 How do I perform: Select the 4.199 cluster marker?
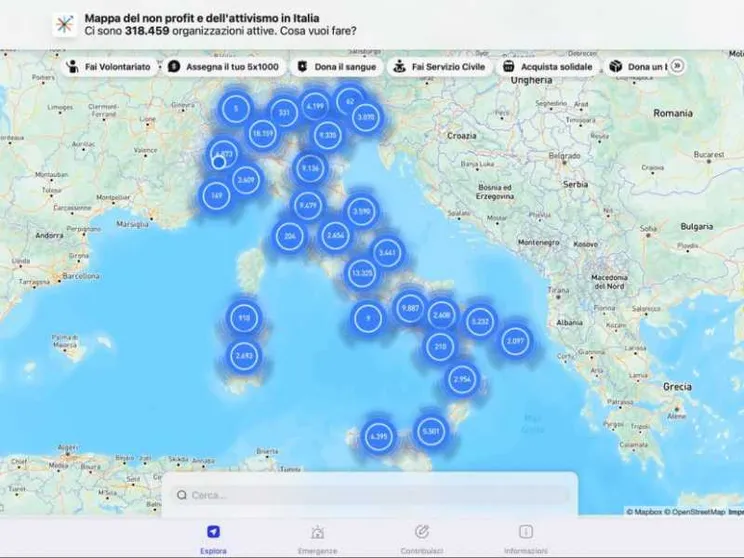[x=315, y=106]
